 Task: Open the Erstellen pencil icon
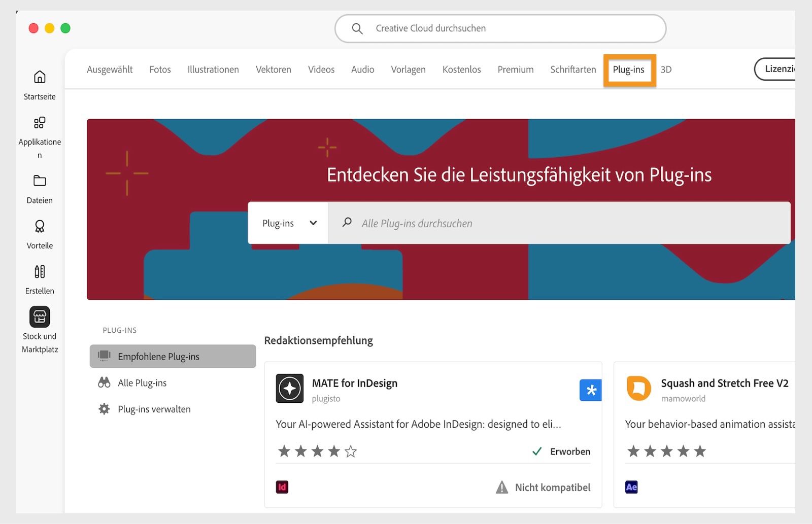[x=40, y=271]
